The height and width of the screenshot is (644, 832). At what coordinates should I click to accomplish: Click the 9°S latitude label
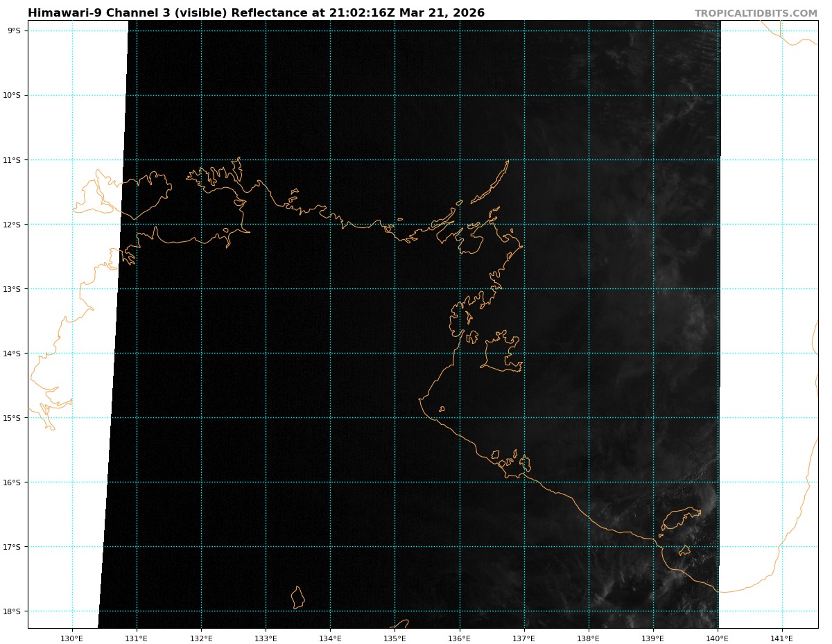pos(14,31)
